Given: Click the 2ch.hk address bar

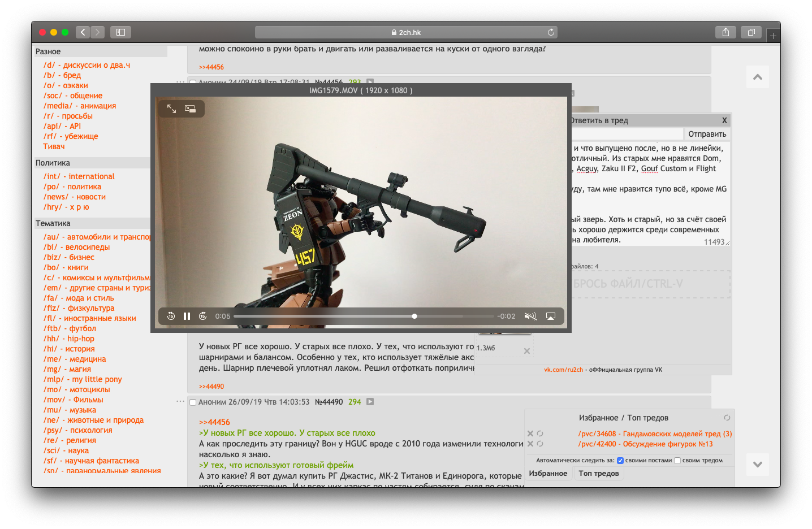Looking at the screenshot, I should (x=406, y=32).
